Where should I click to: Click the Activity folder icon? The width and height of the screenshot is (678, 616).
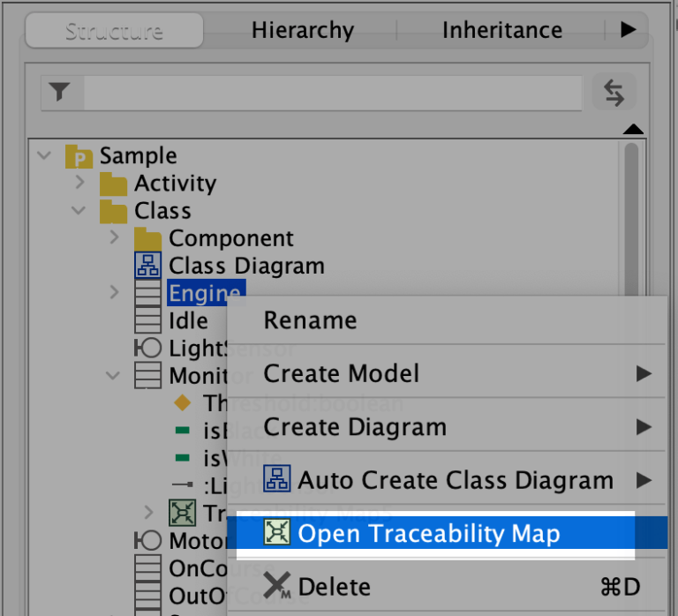pyautogui.click(x=113, y=184)
